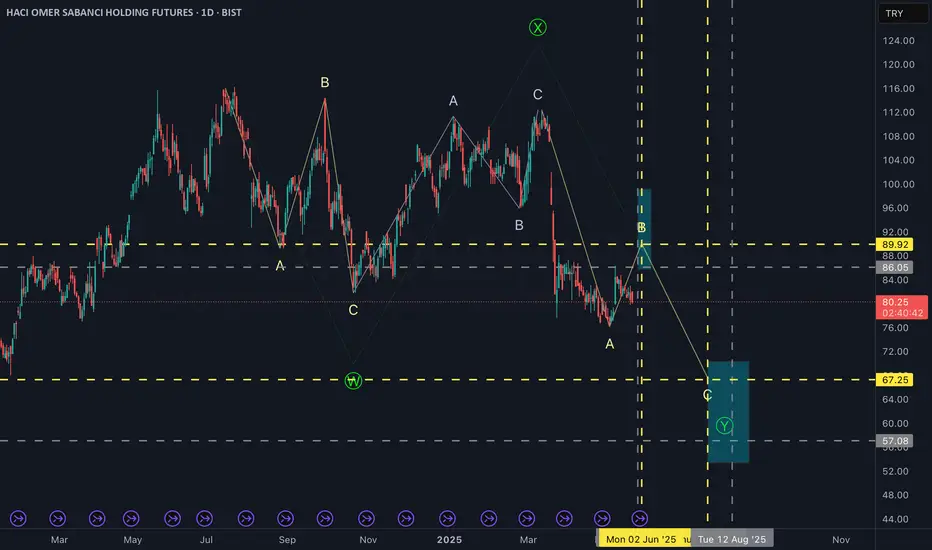Select the large teal target box containing Y
This screenshot has height=550, width=932.
(x=728, y=411)
